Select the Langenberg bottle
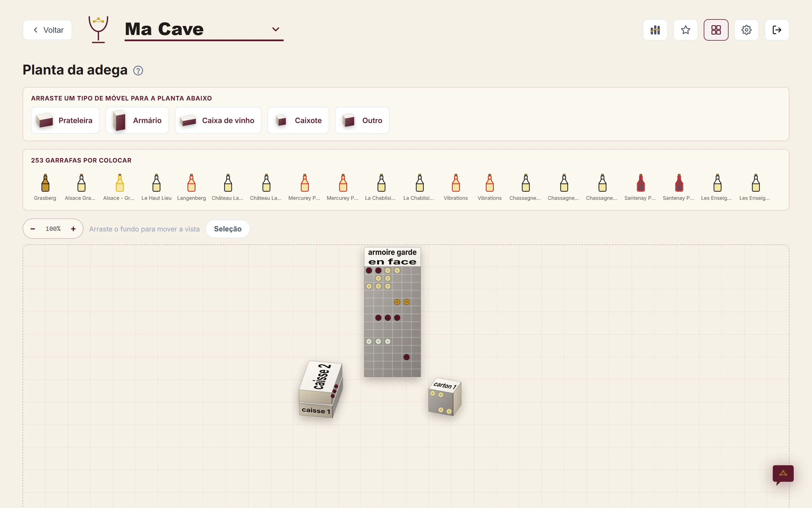 pyautogui.click(x=191, y=187)
